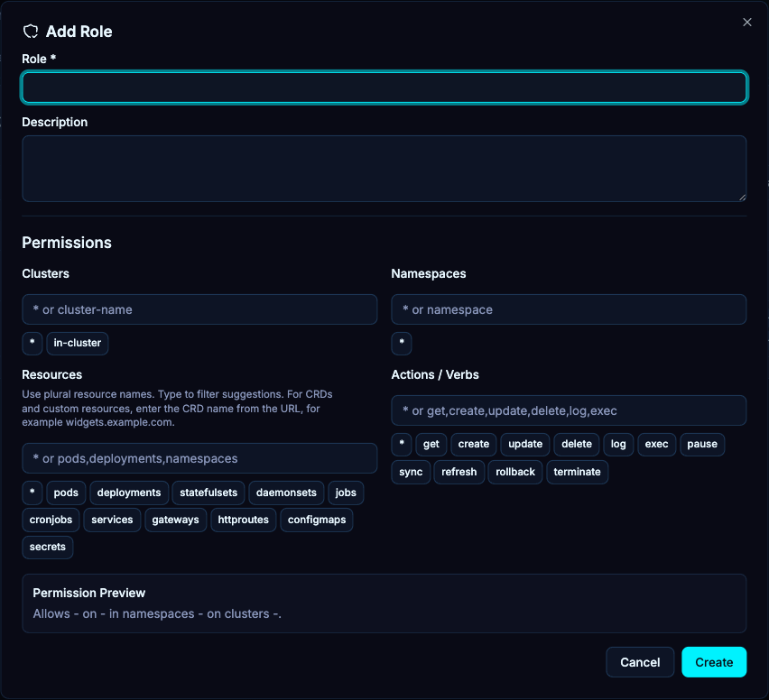Close the Add Role dialog
This screenshot has height=700, width=769.
pyautogui.click(x=747, y=22)
